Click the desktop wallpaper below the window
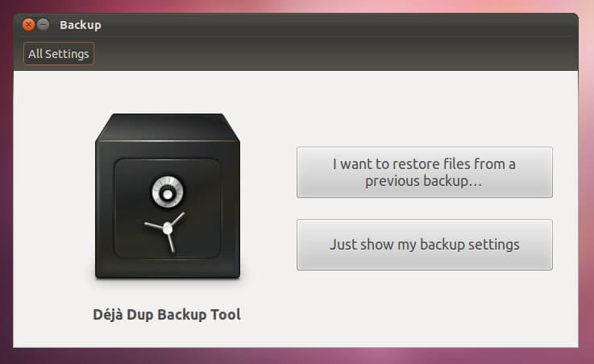The height and width of the screenshot is (364, 594). point(322,356)
